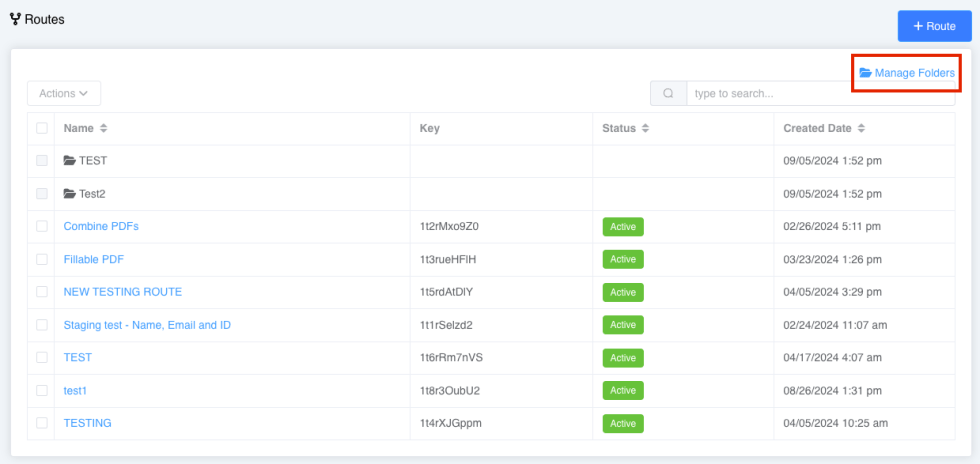Viewport: 980px width, 464px height.
Task: Sort by Status using sort arrows
Action: point(646,128)
